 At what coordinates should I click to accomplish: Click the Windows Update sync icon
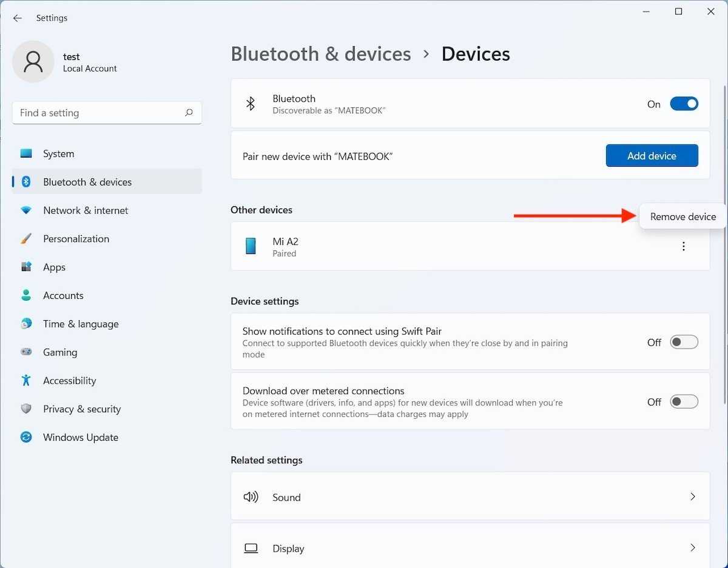26,438
